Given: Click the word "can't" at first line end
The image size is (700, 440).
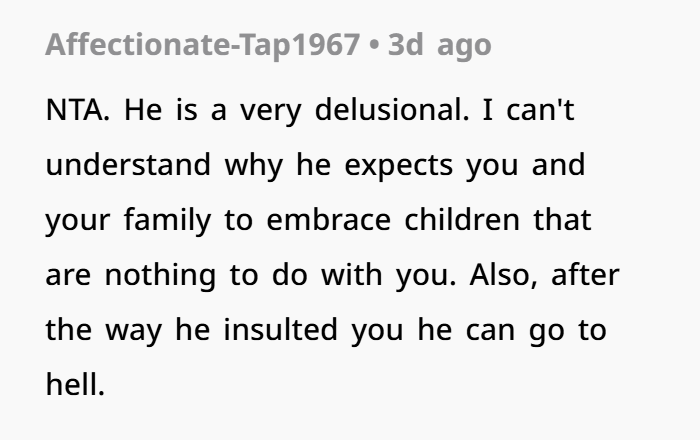Looking at the screenshot, I should tap(540, 109).
